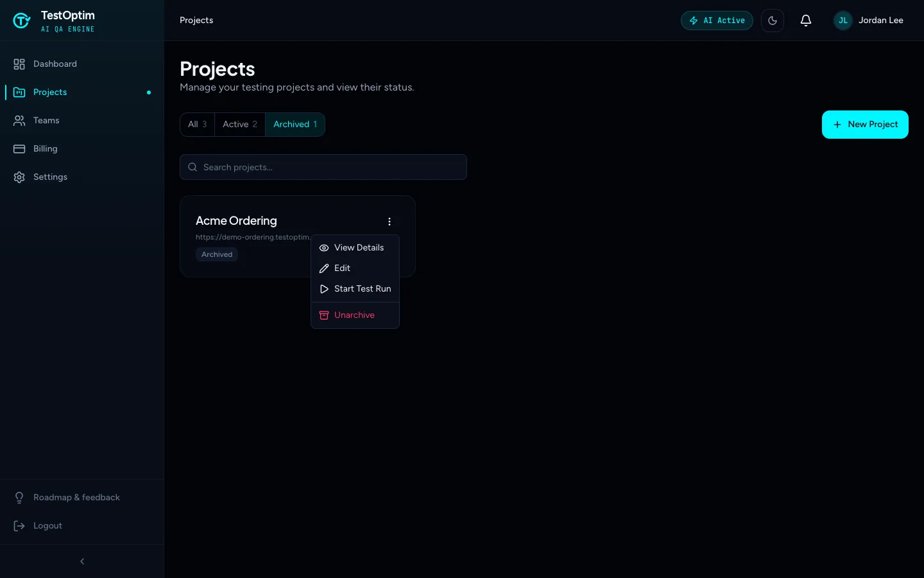924x578 pixels.
Task: Click the JL avatar circle
Action: click(x=843, y=21)
